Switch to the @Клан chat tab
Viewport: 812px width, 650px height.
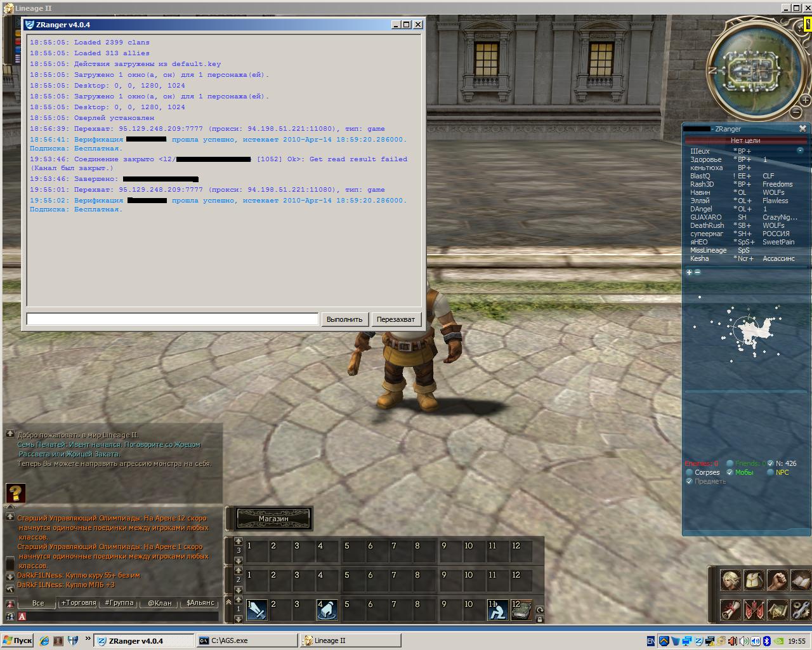160,603
